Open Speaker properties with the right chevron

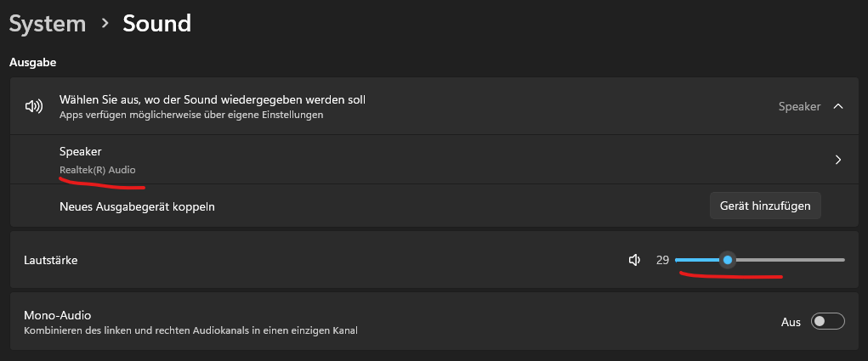coord(838,160)
